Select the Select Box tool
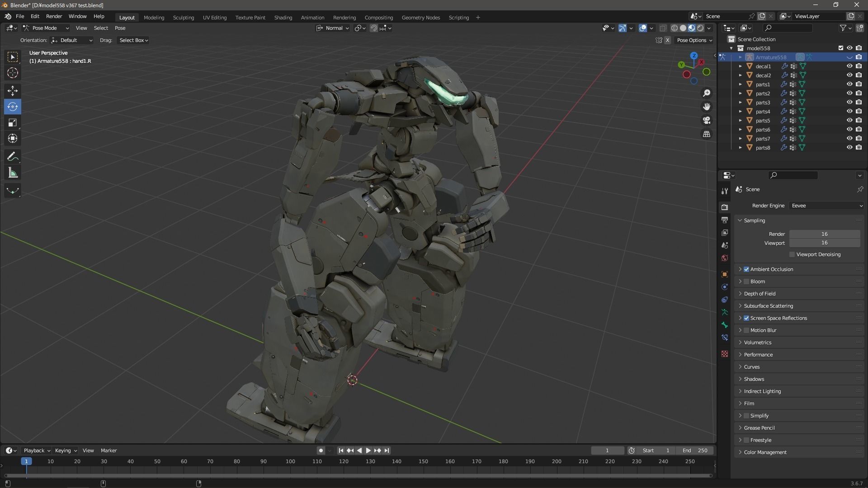The width and height of the screenshot is (868, 488). pyautogui.click(x=13, y=57)
